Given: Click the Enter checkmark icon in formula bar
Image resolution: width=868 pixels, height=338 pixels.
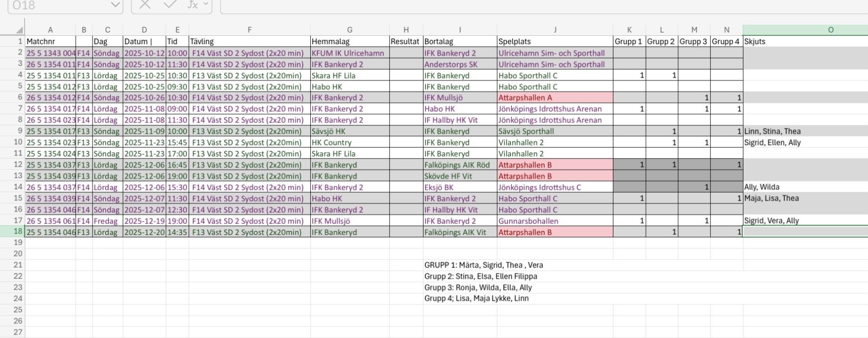Looking at the screenshot, I should click(170, 5).
